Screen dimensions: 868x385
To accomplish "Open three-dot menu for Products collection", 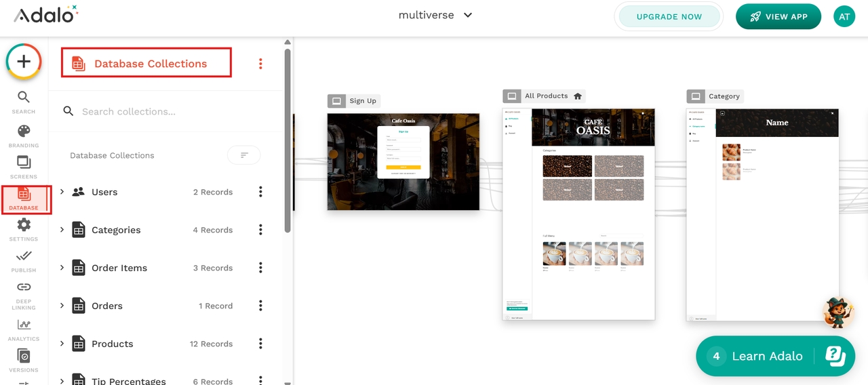I will (x=260, y=344).
